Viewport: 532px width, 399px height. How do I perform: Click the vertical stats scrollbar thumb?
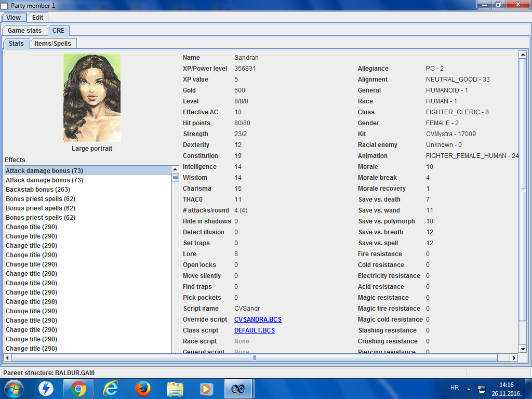(x=523, y=190)
